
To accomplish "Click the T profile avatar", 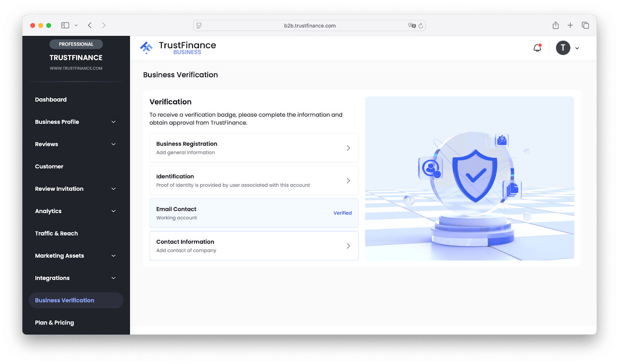I will [x=563, y=48].
